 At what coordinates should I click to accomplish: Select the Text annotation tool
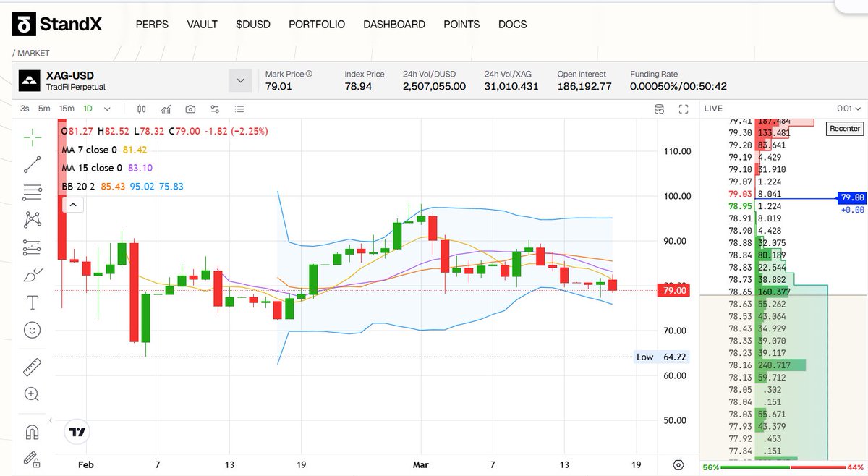(x=32, y=302)
